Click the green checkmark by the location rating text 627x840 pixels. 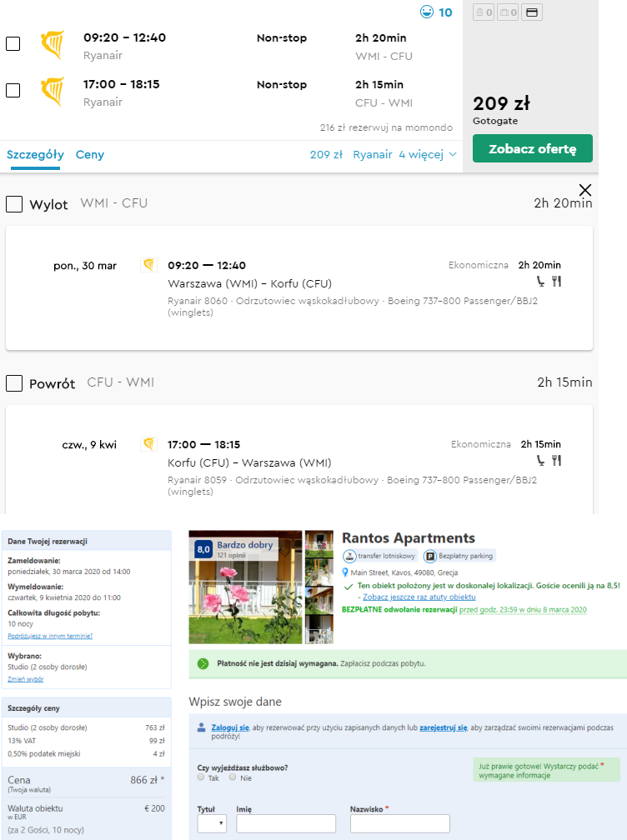(x=349, y=587)
